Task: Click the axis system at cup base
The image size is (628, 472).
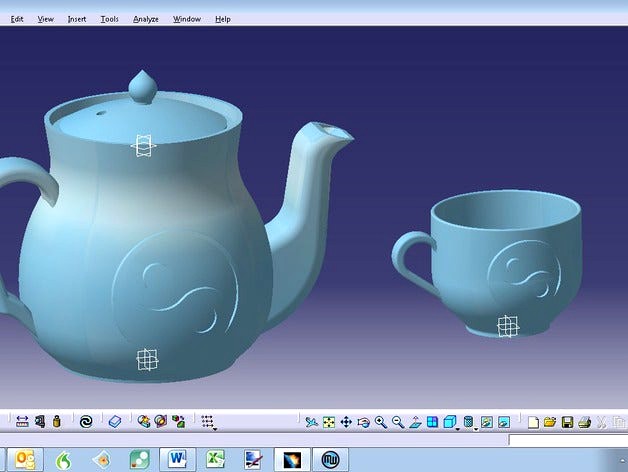Action: tap(508, 326)
